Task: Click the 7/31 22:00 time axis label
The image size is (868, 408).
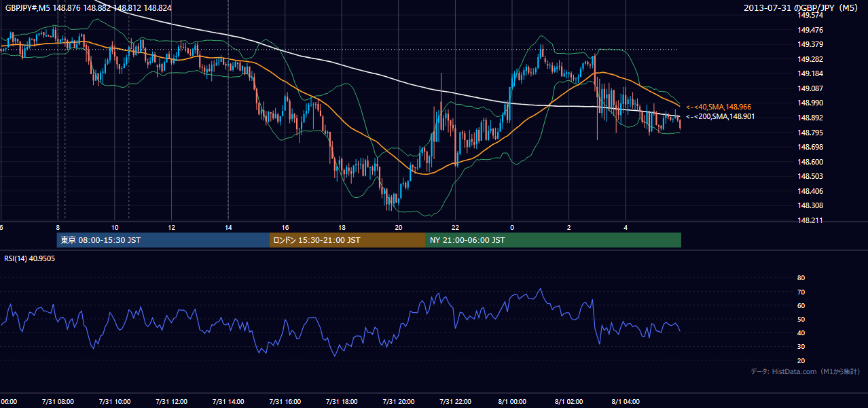Action: 456,401
